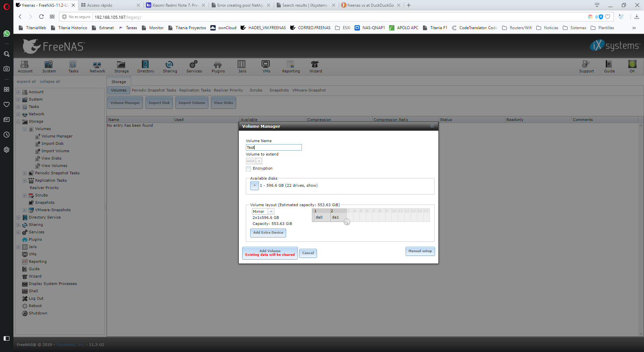Viewport: 644px width, 352px height.
Task: Reload the page with the refresh icon
Action: [x=41, y=17]
